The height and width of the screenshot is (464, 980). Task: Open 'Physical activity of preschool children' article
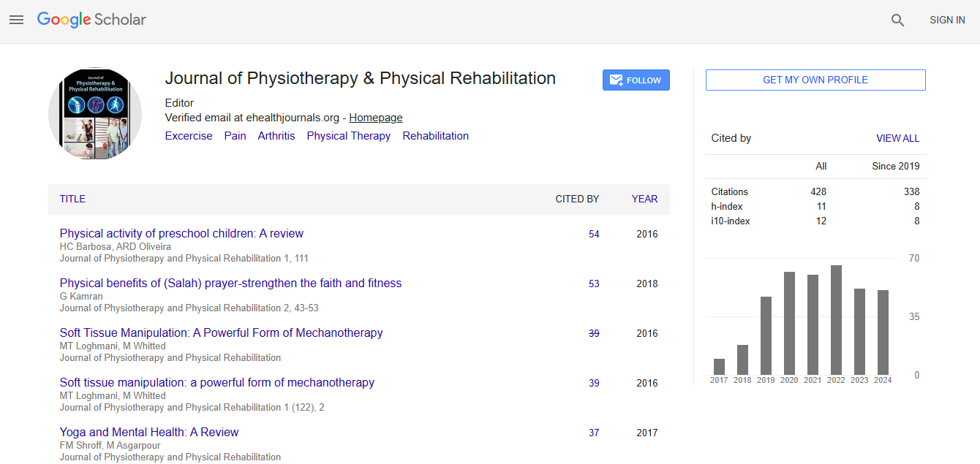[x=181, y=234]
